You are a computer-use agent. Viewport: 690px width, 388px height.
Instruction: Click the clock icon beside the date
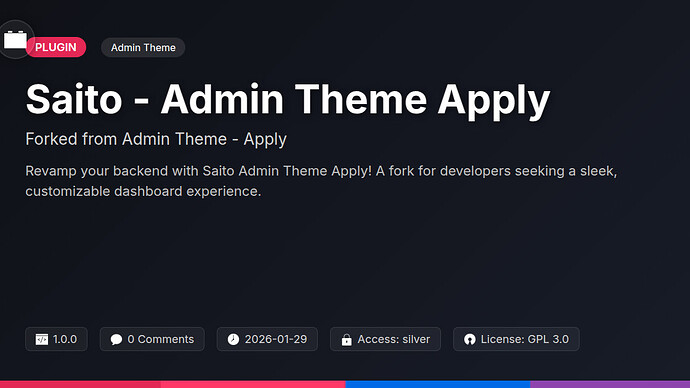(x=233, y=339)
